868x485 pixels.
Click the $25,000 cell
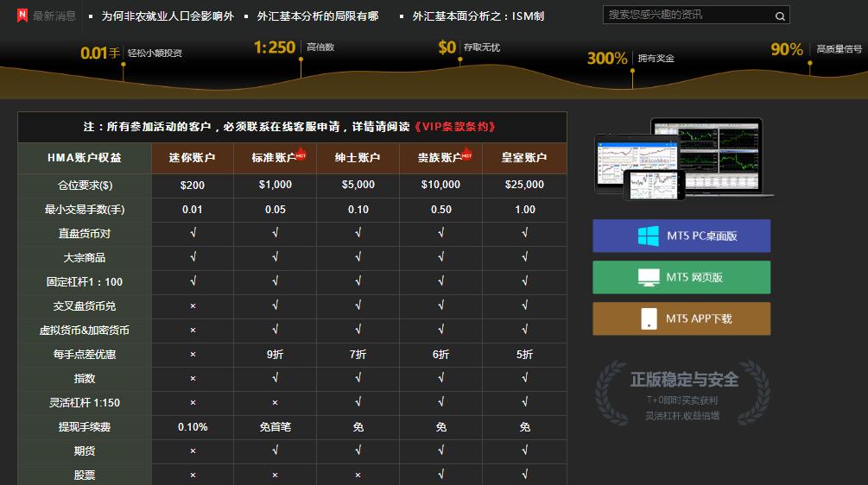point(525,186)
